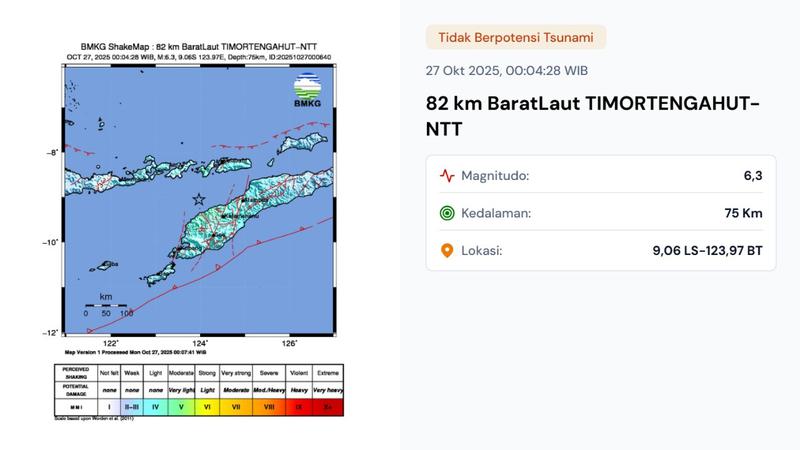Click the BMKG ShakeMap header text
Image resolution: width=800 pixels, height=450 pixels.
200,46
